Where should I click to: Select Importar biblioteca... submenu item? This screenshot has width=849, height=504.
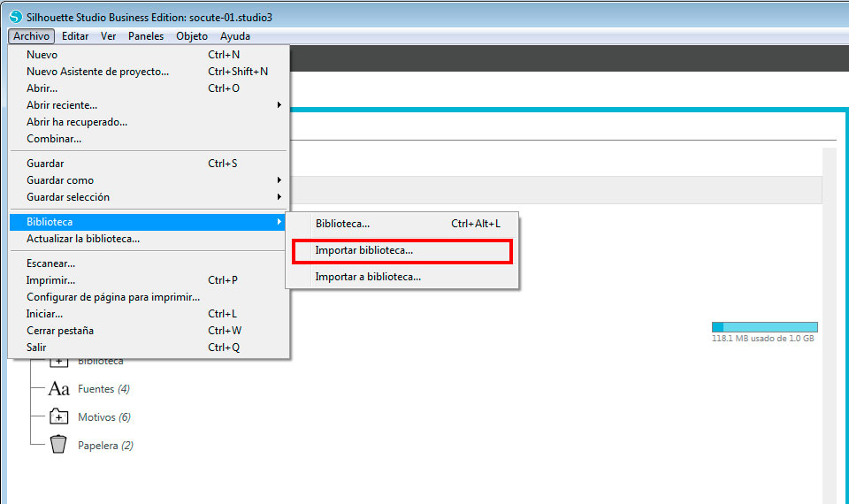[x=402, y=250]
